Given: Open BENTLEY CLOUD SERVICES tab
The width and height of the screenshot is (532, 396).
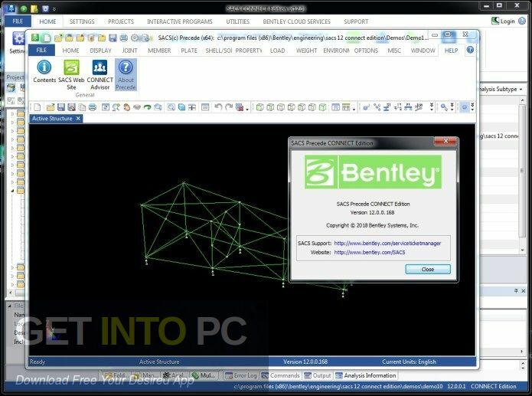Looking at the screenshot, I should coord(296,21).
